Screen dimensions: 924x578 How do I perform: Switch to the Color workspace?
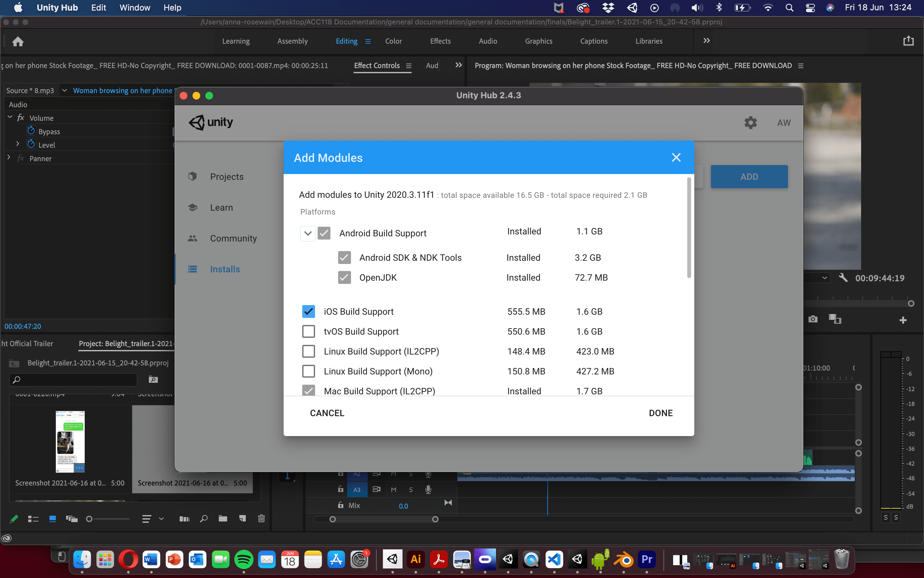pos(393,41)
